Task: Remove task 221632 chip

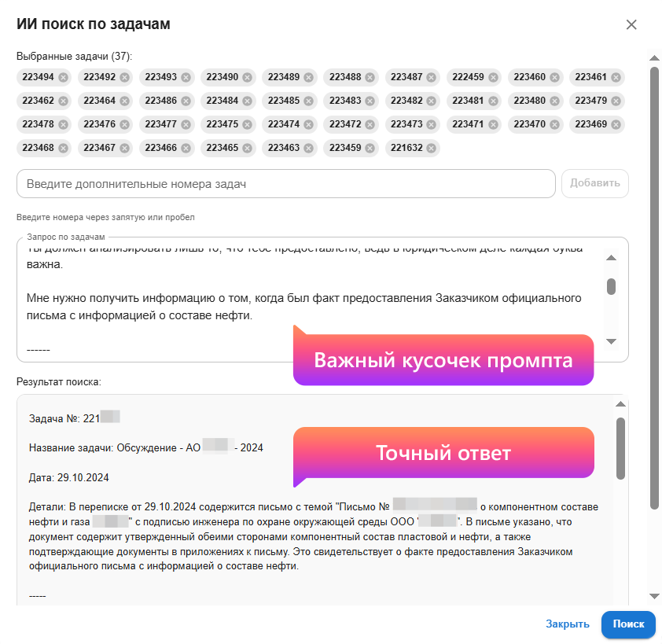Action: pos(432,148)
